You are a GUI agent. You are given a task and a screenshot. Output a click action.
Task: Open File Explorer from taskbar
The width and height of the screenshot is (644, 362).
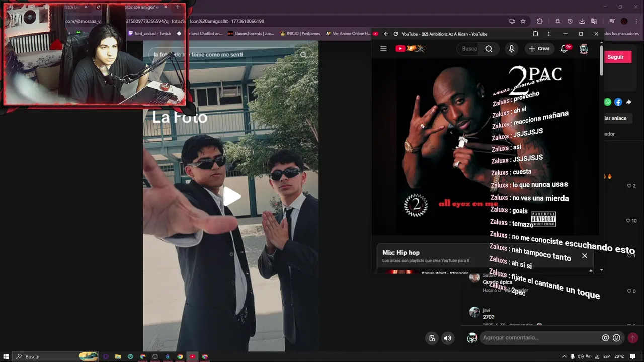(x=118, y=356)
